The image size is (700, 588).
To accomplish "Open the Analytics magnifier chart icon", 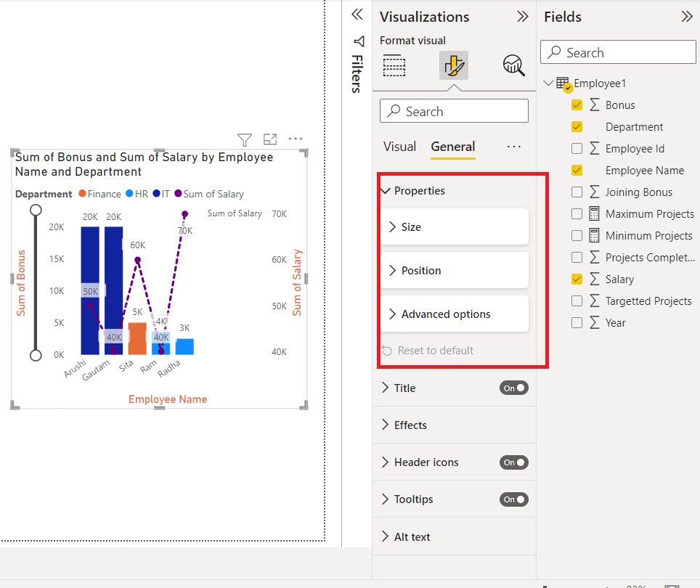I will 513,65.
